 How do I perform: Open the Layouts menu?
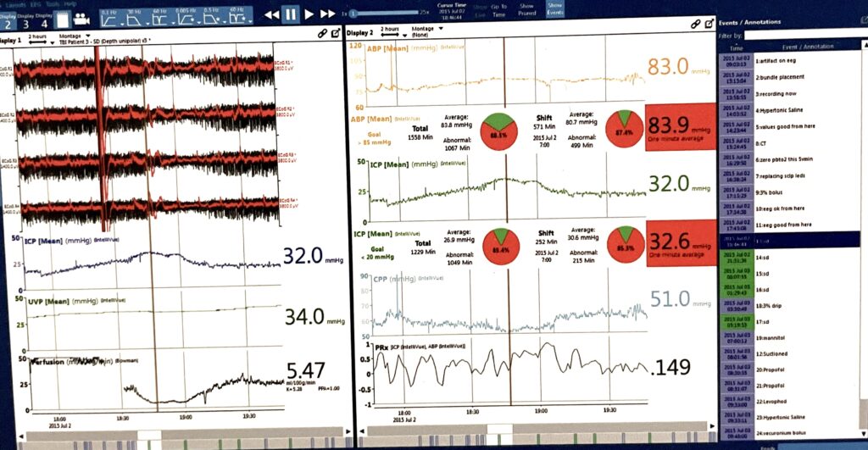pos(16,4)
